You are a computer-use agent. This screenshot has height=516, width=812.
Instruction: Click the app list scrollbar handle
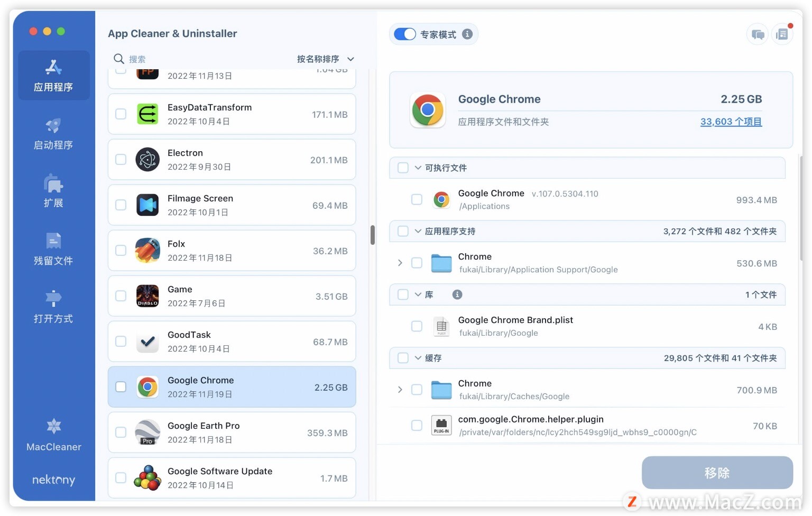click(x=373, y=235)
